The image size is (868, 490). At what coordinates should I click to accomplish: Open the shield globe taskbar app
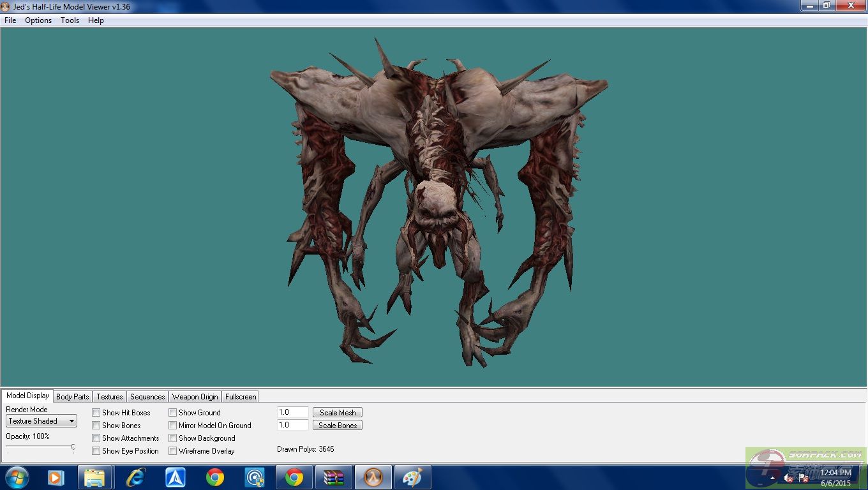[x=255, y=477]
